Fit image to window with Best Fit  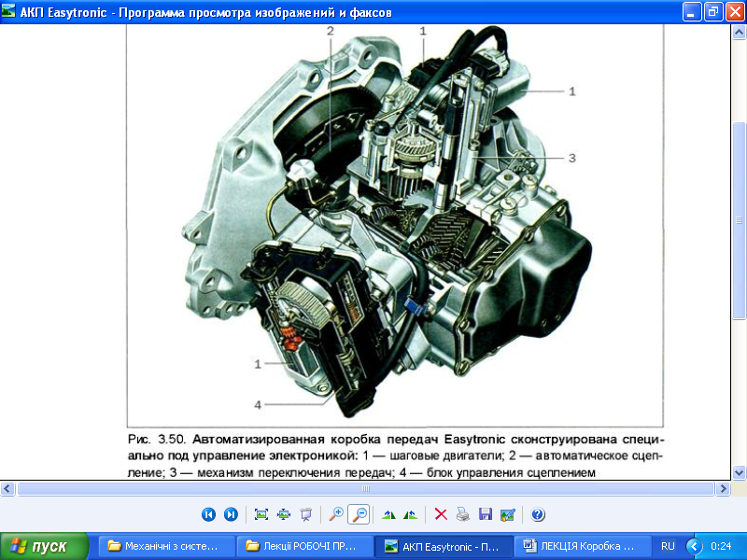[261, 514]
